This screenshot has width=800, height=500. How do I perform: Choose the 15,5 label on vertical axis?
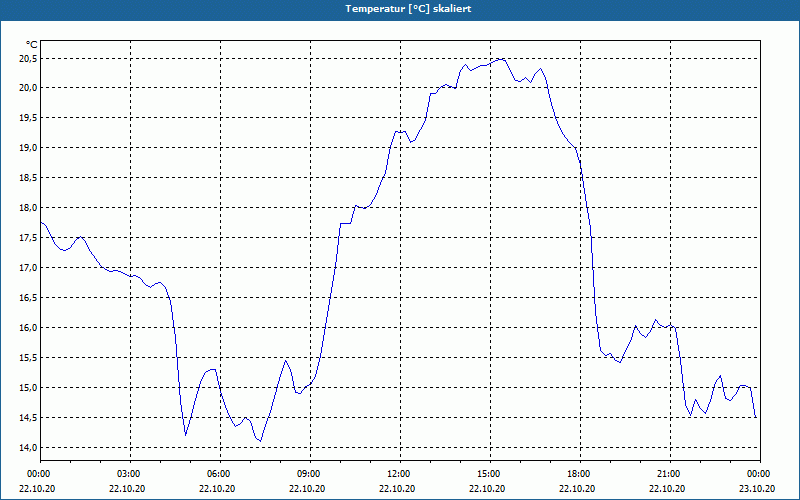tap(28, 358)
